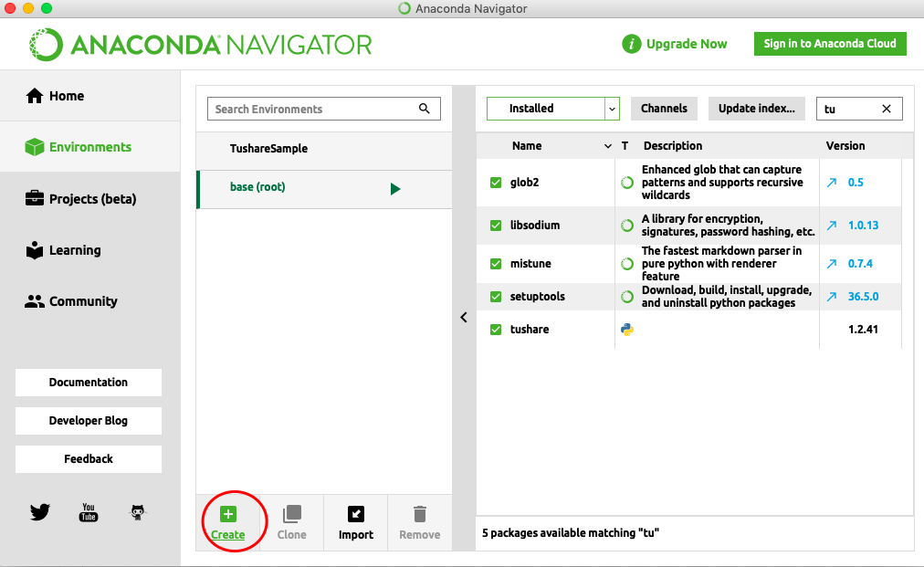Image resolution: width=924 pixels, height=567 pixels.
Task: Click the libsodium package type icon
Action: (x=627, y=226)
